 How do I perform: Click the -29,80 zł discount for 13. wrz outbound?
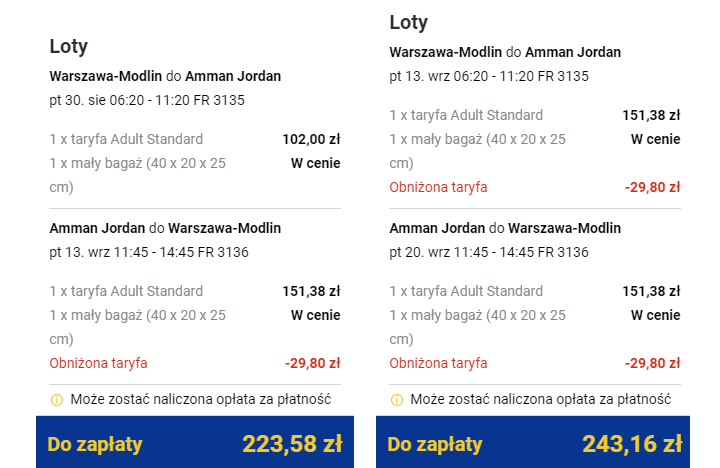pyautogui.click(x=652, y=187)
